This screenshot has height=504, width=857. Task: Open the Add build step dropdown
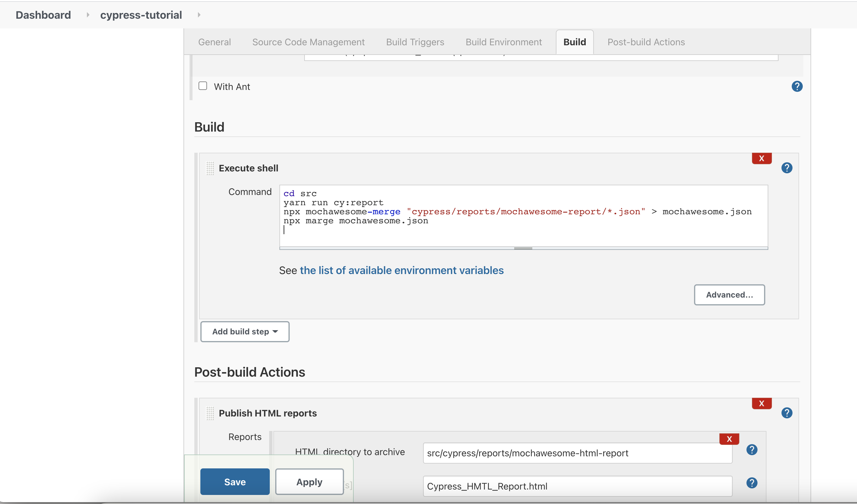tap(244, 332)
